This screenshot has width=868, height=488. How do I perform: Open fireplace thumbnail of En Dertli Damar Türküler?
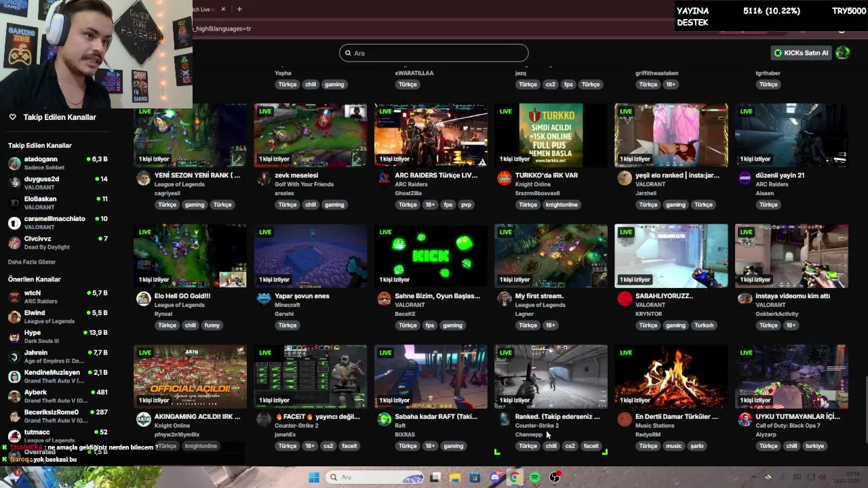click(x=671, y=376)
